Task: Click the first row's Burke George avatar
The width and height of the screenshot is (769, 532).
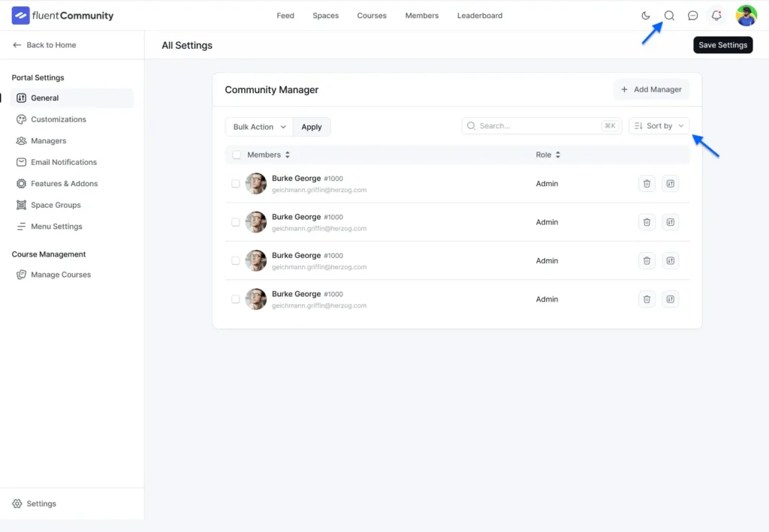Action: tap(255, 184)
